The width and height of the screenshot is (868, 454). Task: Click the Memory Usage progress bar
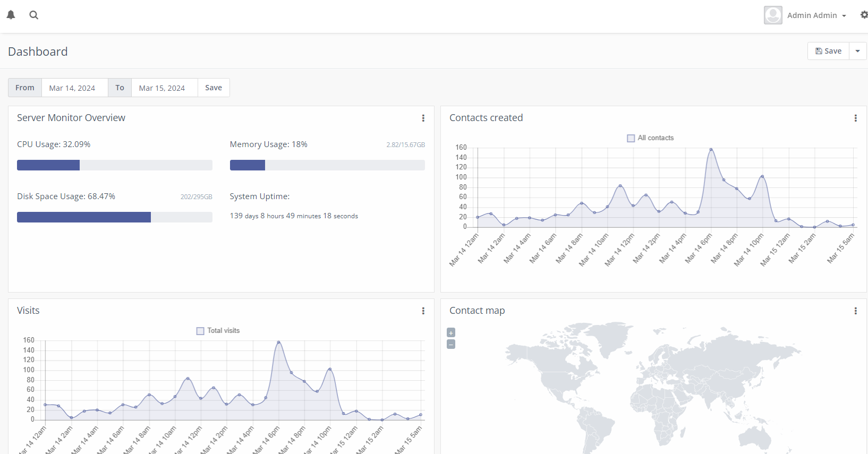click(327, 165)
